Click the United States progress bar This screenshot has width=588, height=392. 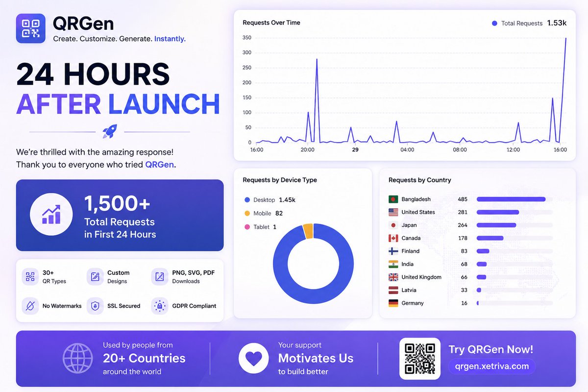coord(498,212)
